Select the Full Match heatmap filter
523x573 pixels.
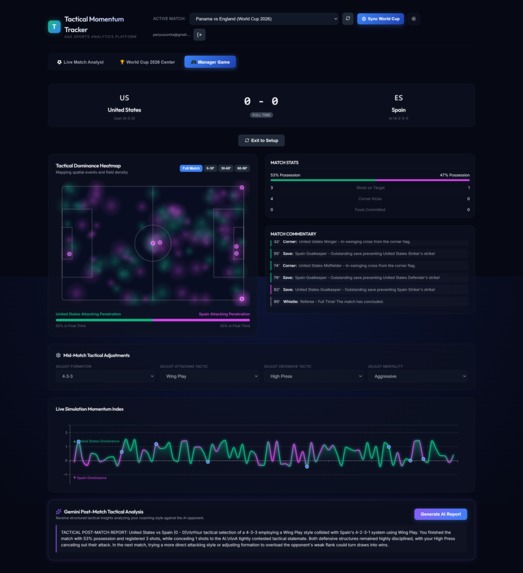(x=191, y=168)
